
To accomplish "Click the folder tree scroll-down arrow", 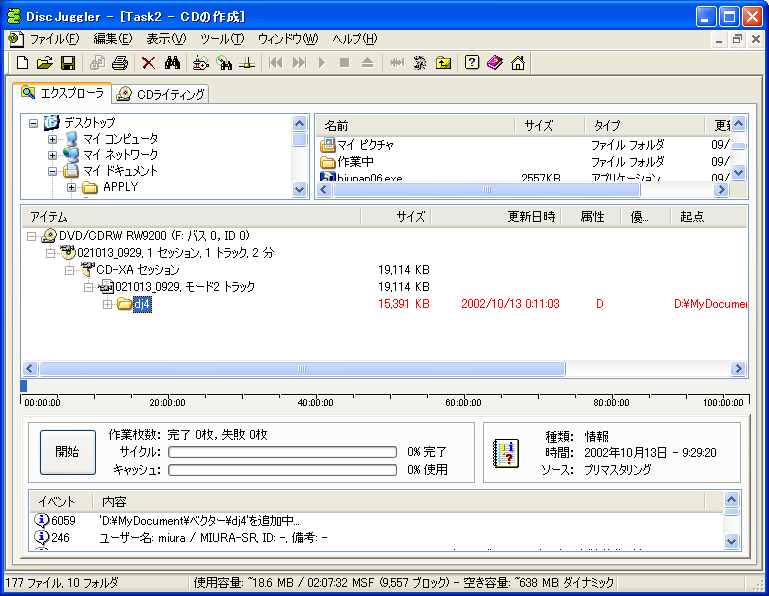I will click(299, 189).
